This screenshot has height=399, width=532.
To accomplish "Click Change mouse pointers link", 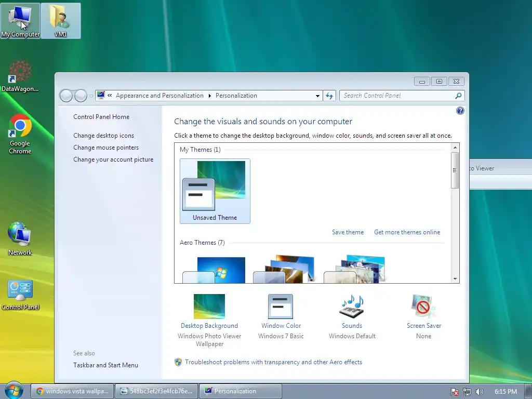I will pos(106,147).
